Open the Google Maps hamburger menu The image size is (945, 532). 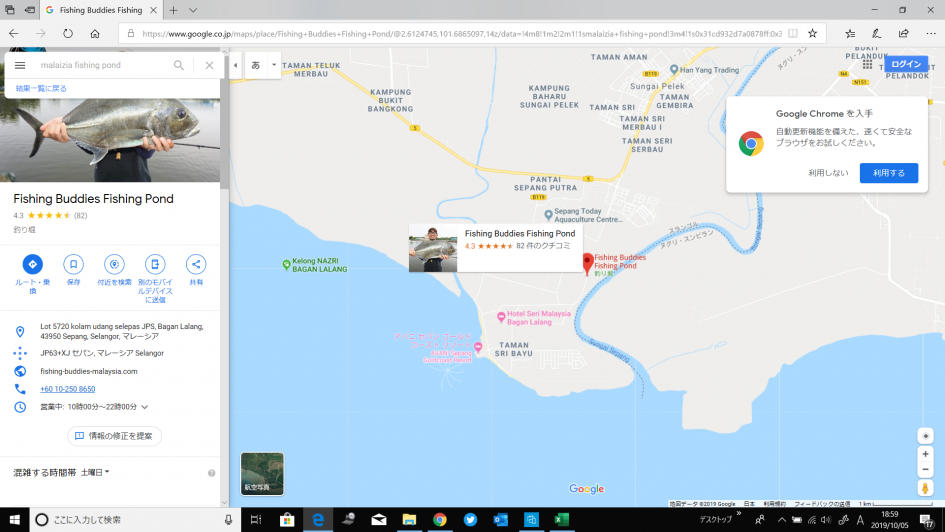click(x=20, y=65)
